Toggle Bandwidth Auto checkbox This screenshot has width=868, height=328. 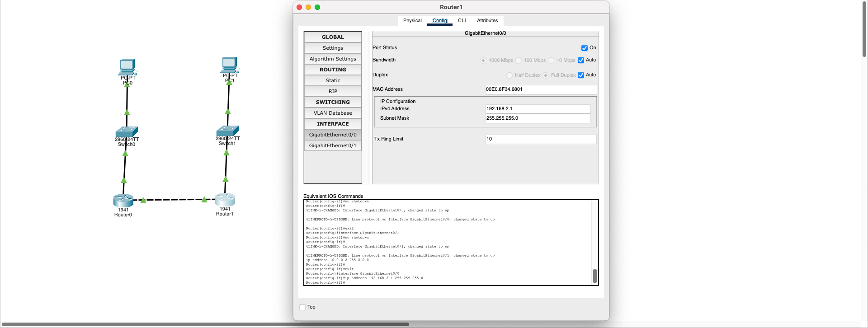[581, 60]
